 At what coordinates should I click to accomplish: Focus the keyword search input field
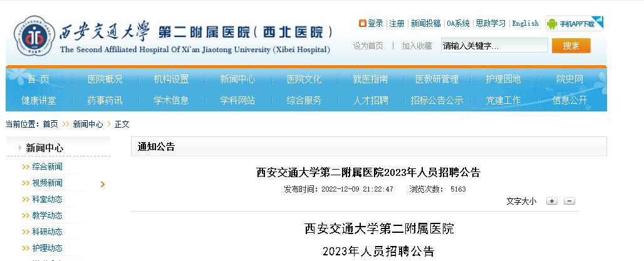click(494, 46)
